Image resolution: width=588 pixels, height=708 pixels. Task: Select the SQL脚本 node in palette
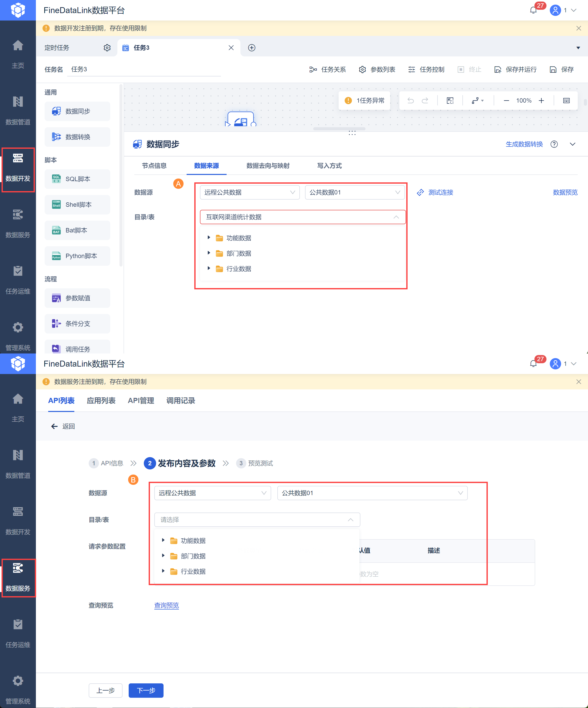(77, 179)
